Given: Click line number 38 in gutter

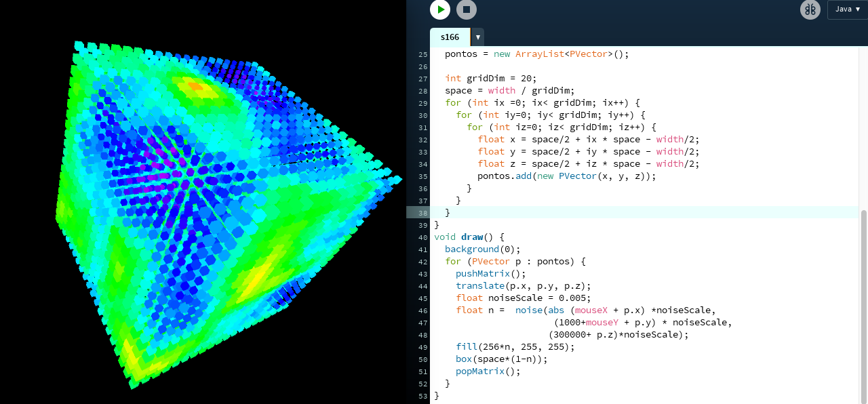Looking at the screenshot, I should (x=422, y=213).
